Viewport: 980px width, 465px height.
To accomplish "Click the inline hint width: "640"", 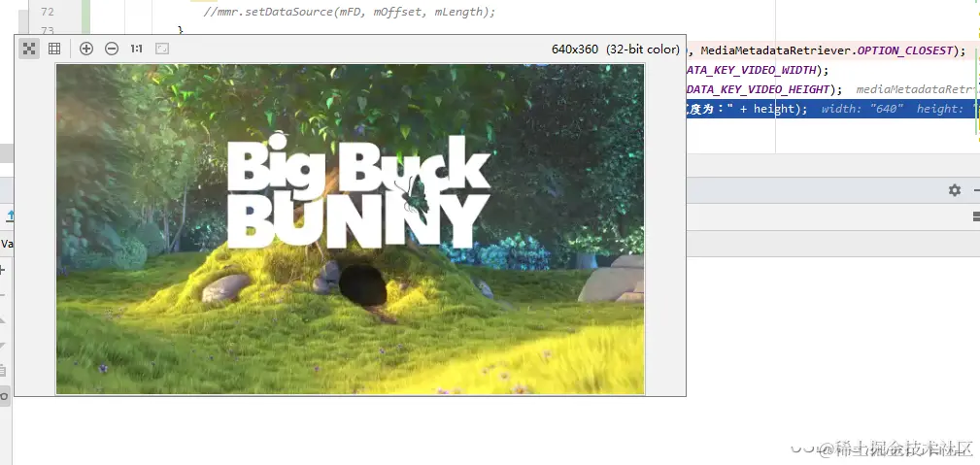I will pyautogui.click(x=862, y=109).
